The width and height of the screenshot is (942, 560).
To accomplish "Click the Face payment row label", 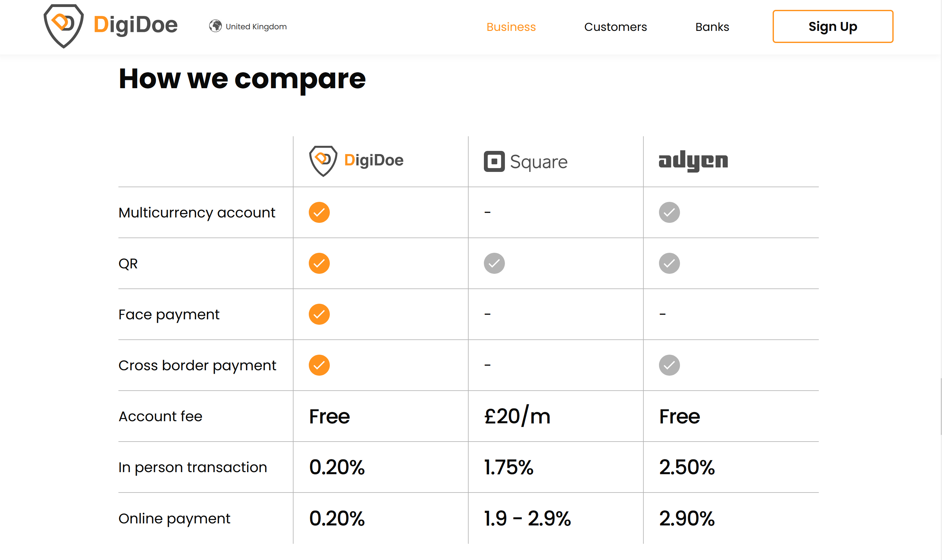I will (x=169, y=315).
